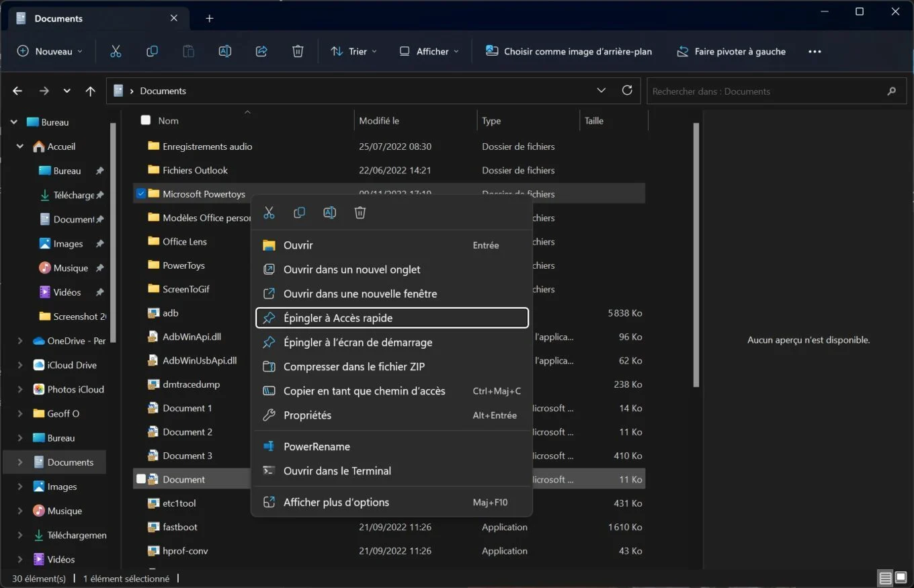
Task: Sort by the Taille column header
Action: coord(613,121)
